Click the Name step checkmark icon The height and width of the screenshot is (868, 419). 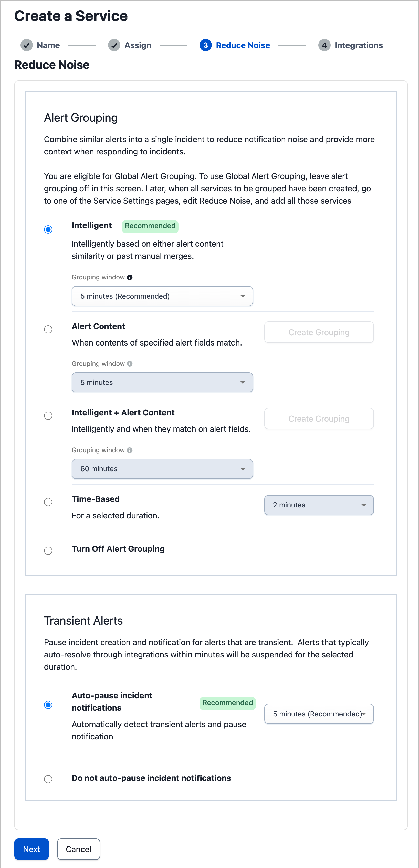(27, 45)
